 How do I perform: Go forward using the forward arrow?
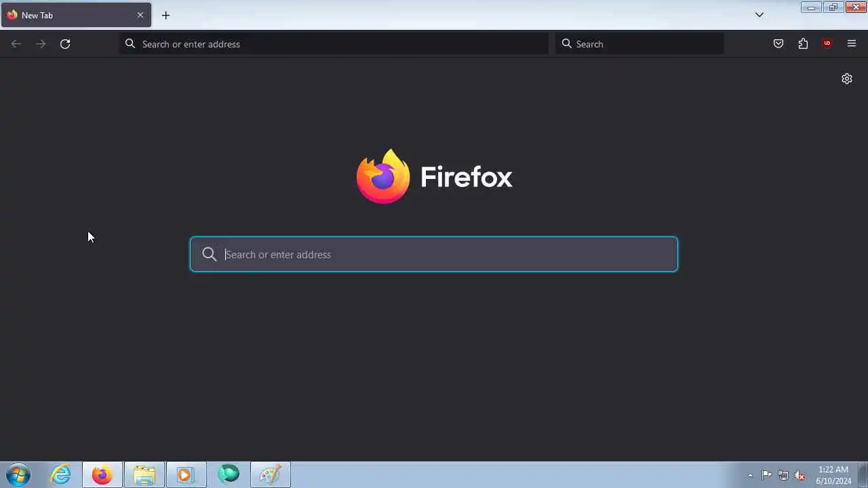coord(41,44)
